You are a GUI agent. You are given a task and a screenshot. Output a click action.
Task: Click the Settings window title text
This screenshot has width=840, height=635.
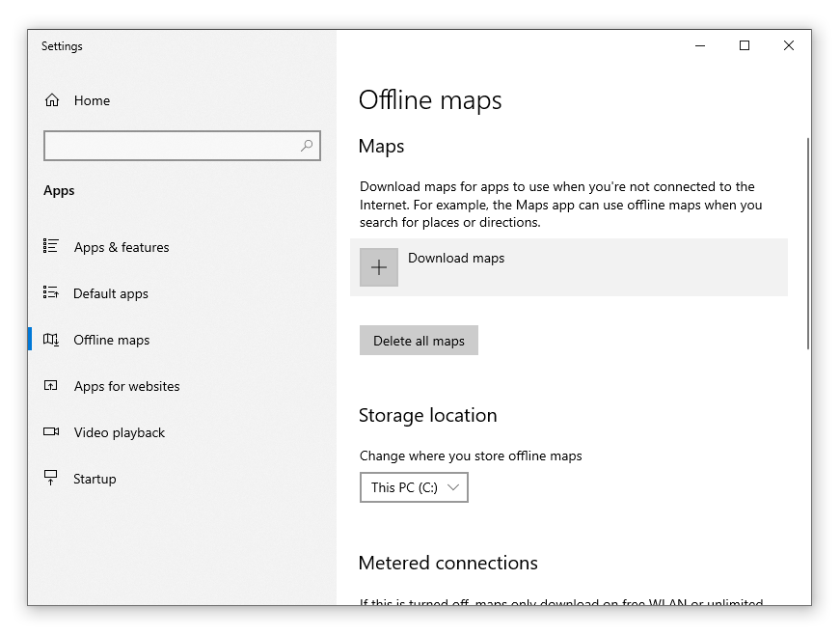(62, 46)
